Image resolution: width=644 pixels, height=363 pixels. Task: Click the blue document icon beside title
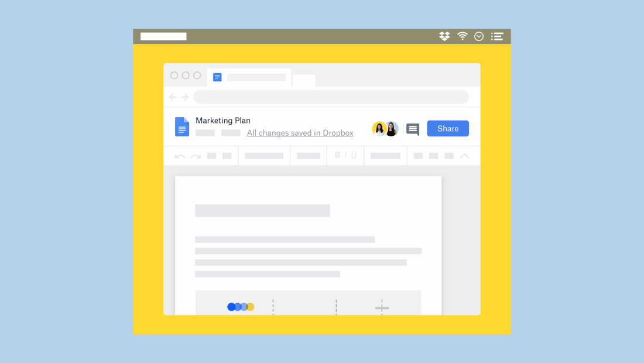[x=182, y=127]
